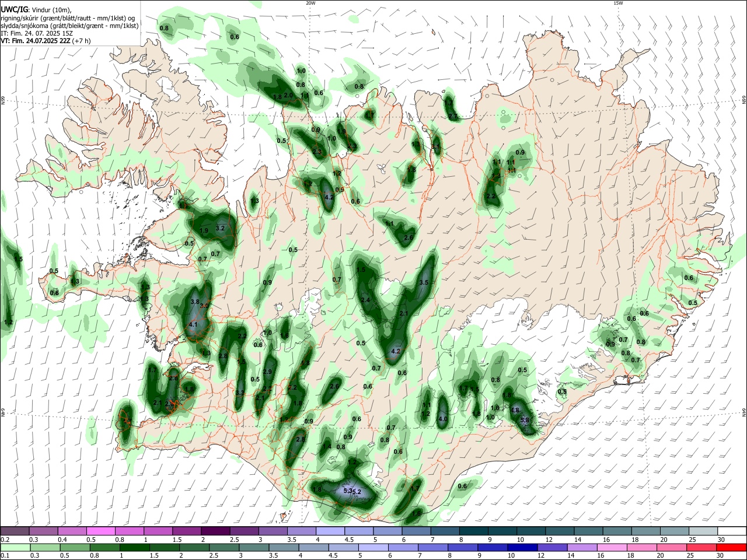Click the 2.0 precipitation value on the map
Image resolution: width=747 pixels, height=560 pixels.
point(288,95)
